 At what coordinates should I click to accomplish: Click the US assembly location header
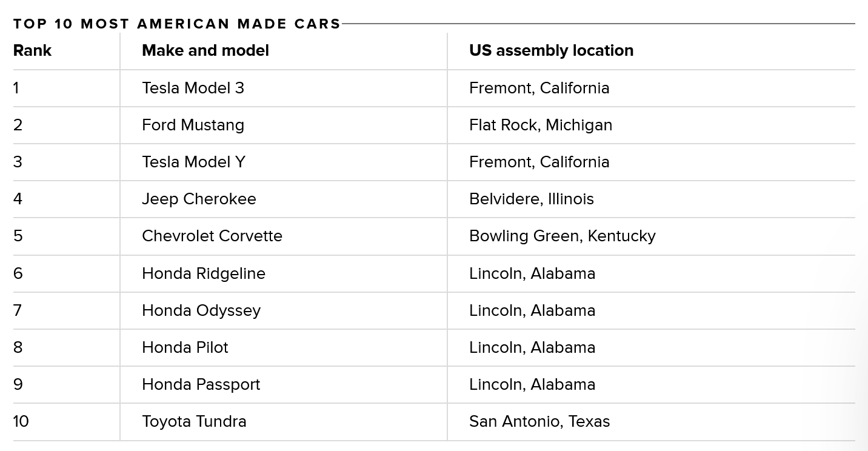coord(551,50)
